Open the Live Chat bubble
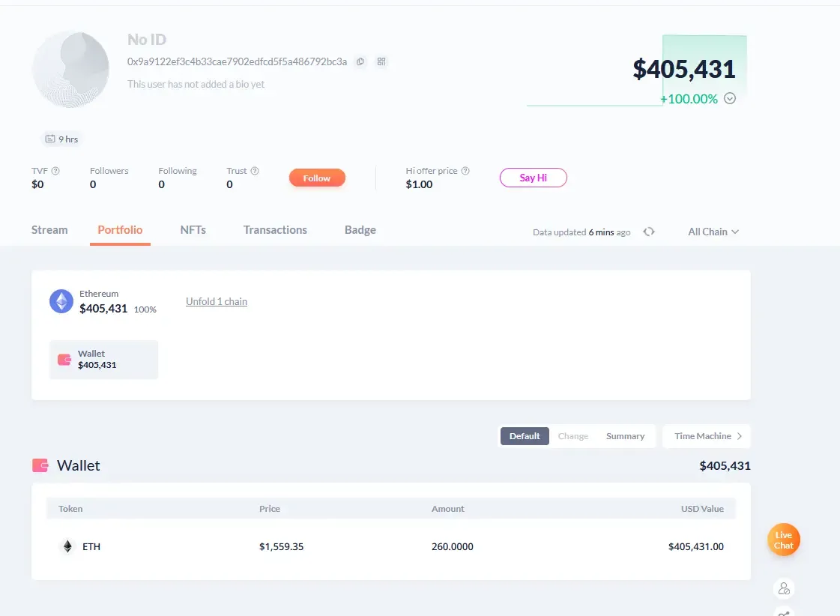840x616 pixels. click(783, 539)
